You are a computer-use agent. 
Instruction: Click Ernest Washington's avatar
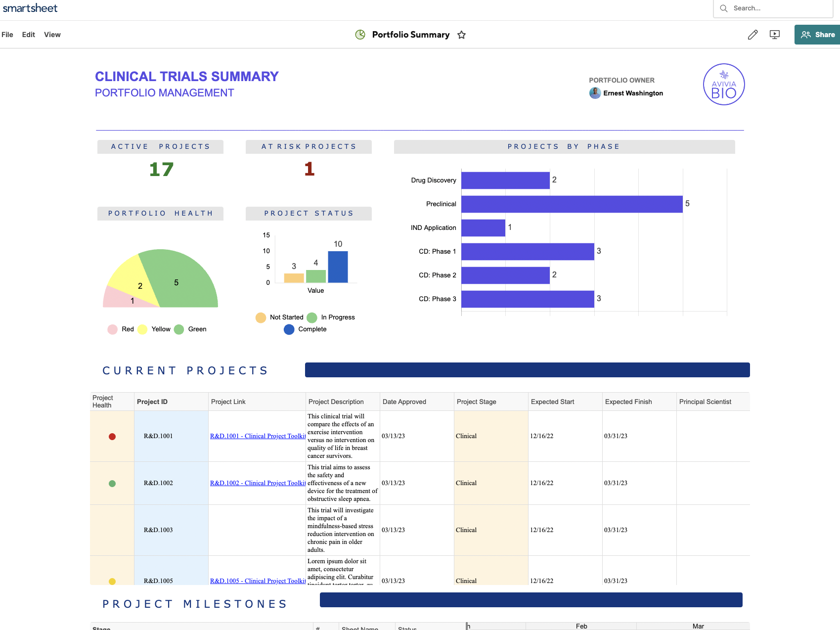(595, 93)
